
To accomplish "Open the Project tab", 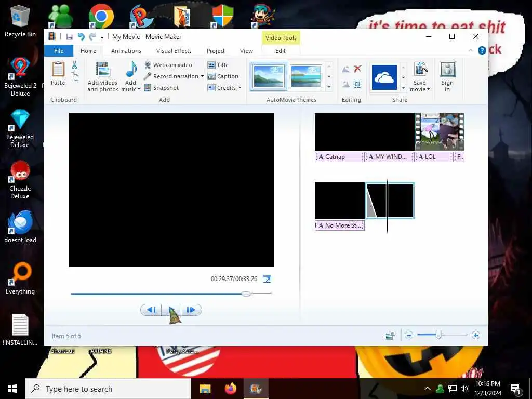I will point(216,51).
